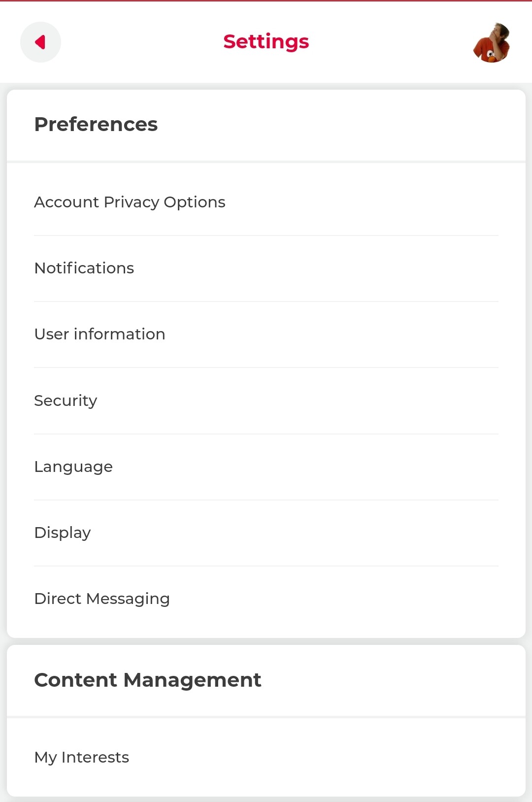532x802 pixels.
Task: Click the Preferences section heading
Action: pyautogui.click(x=96, y=124)
